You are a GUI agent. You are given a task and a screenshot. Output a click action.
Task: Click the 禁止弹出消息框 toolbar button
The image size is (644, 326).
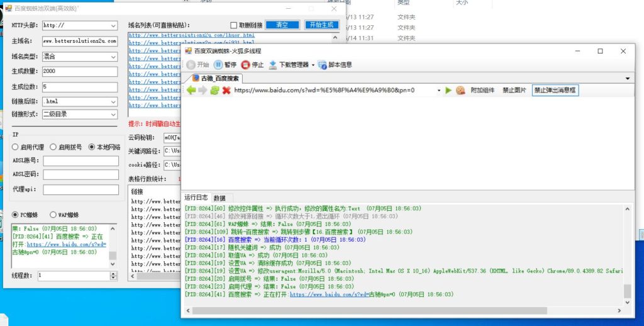pos(555,90)
